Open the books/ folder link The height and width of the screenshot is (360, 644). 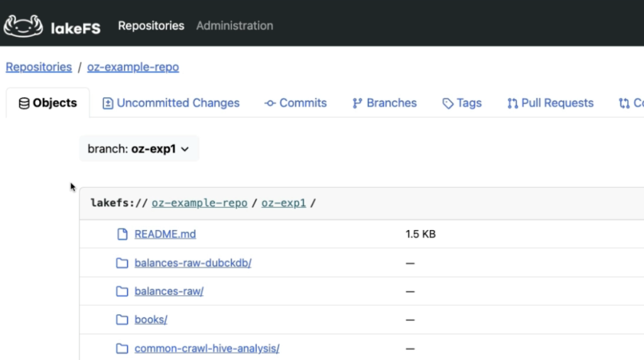(x=151, y=319)
